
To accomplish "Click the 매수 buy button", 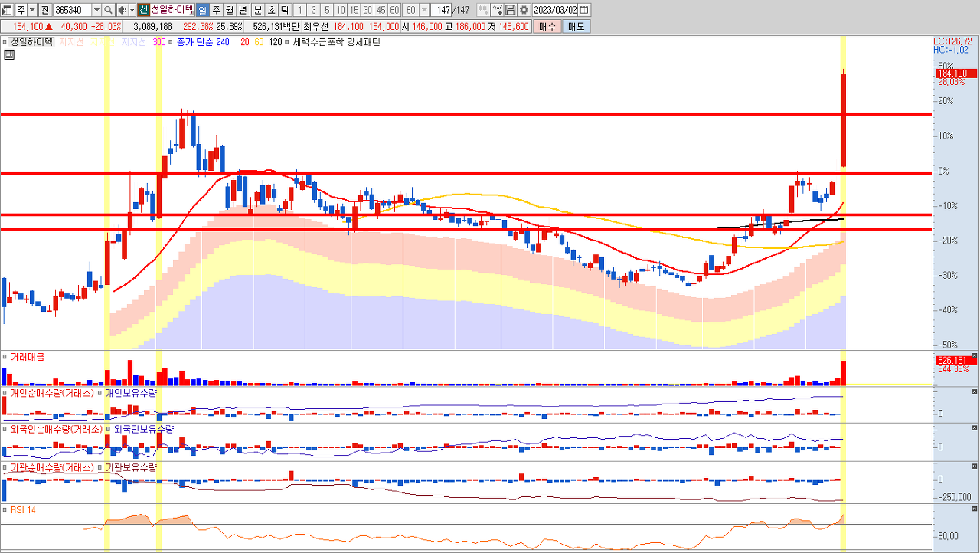I will click(547, 26).
